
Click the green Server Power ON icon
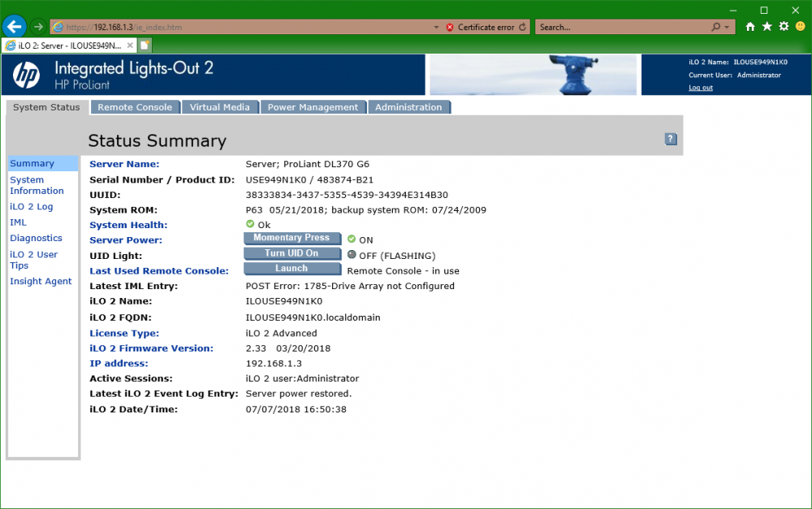point(352,239)
